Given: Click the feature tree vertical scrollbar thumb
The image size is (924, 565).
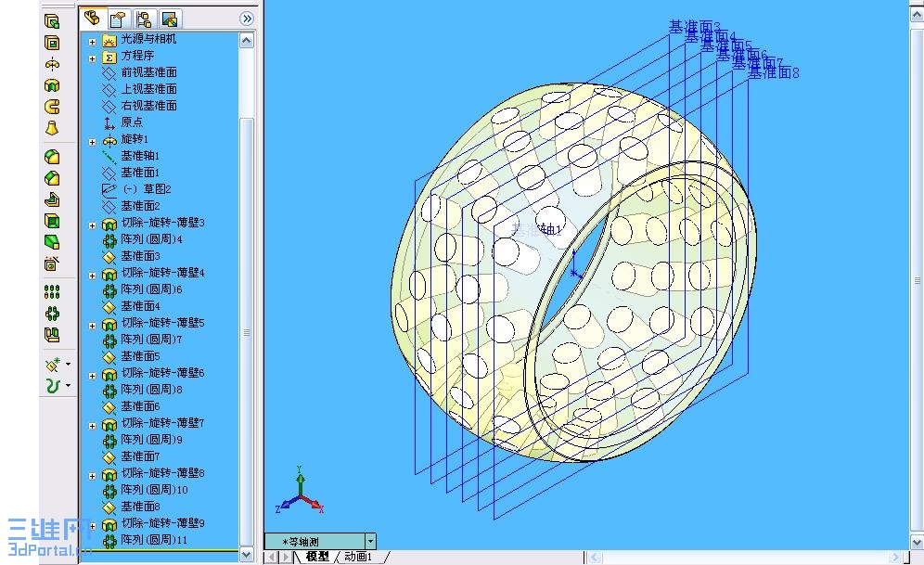Looking at the screenshot, I should click(x=247, y=333).
